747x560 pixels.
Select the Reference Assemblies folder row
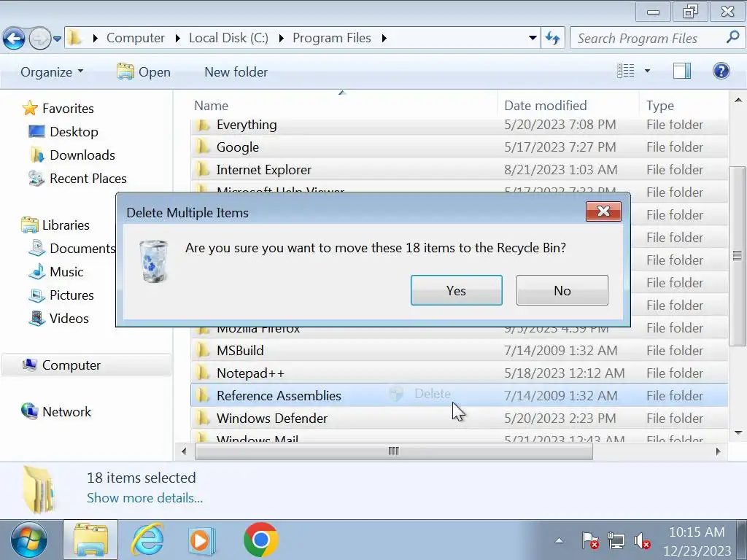(460, 396)
